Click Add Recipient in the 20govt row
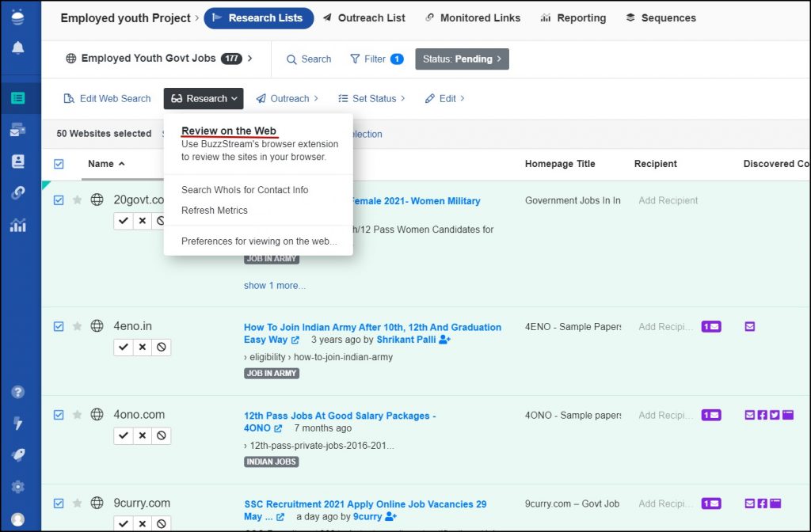The height and width of the screenshot is (532, 811). click(668, 200)
